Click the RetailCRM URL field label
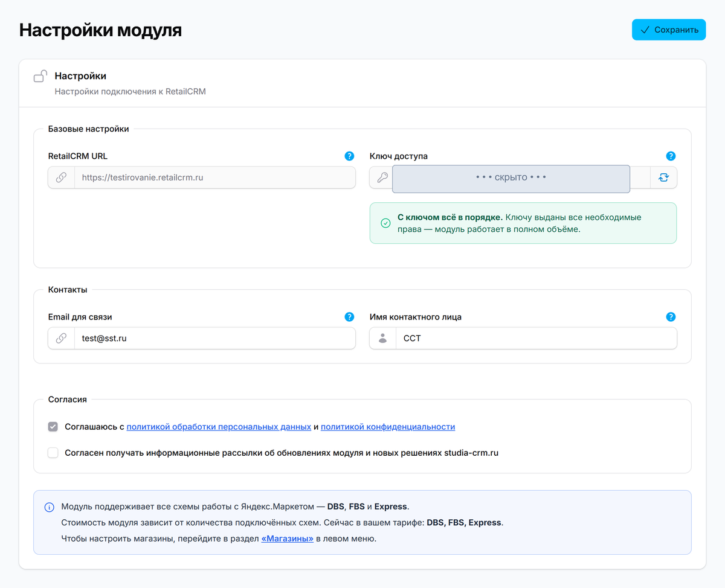Viewport: 725px width, 588px height. 78,156
